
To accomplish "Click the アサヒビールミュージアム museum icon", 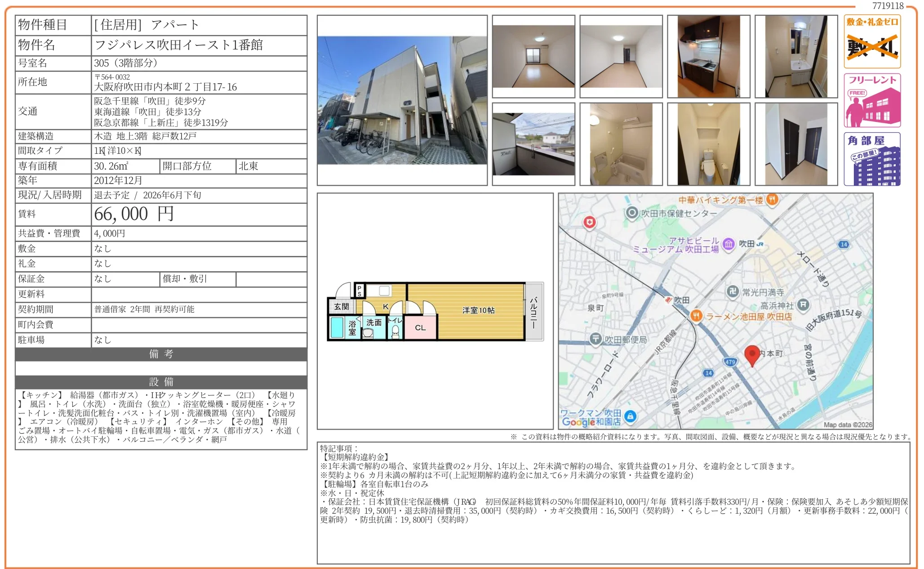I will pyautogui.click(x=728, y=245).
